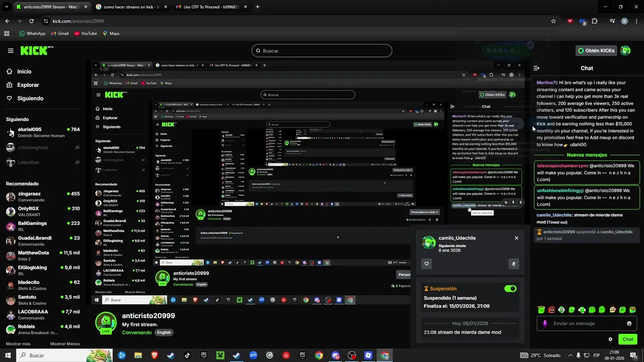Toggle the Suspensión switch off
644x362 pixels.
point(510,289)
